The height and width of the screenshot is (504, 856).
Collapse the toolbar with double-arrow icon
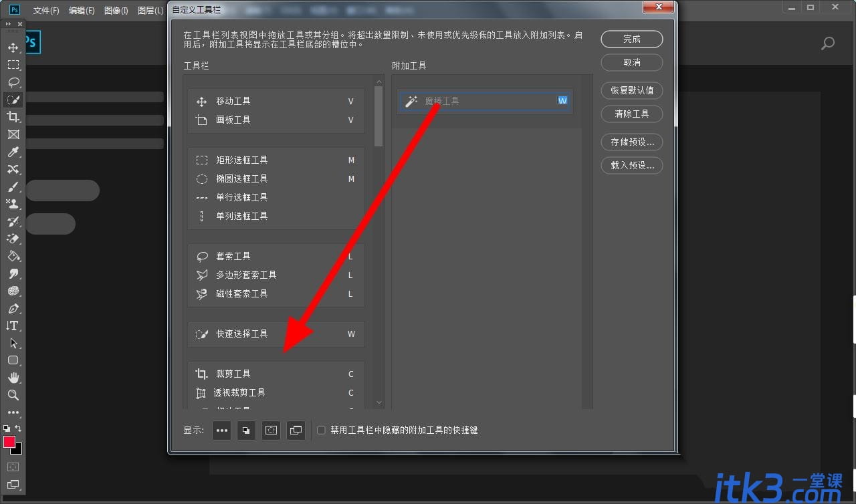(8, 23)
